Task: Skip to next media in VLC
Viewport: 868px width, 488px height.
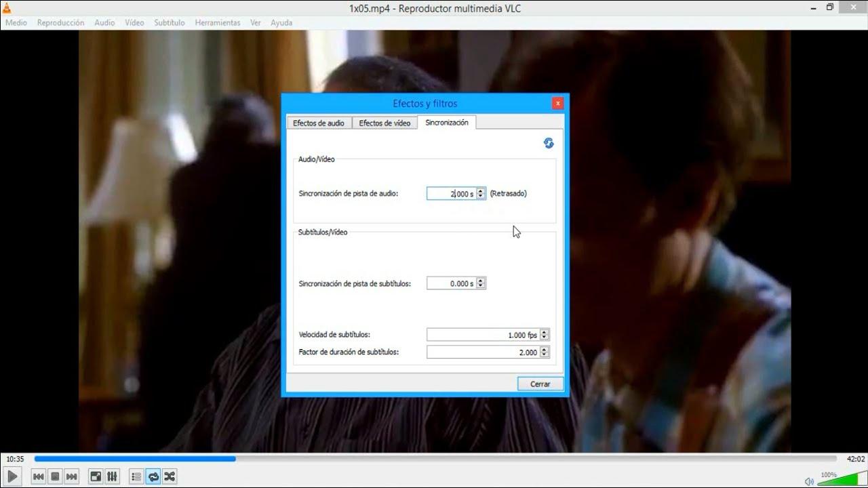Action: (x=72, y=476)
